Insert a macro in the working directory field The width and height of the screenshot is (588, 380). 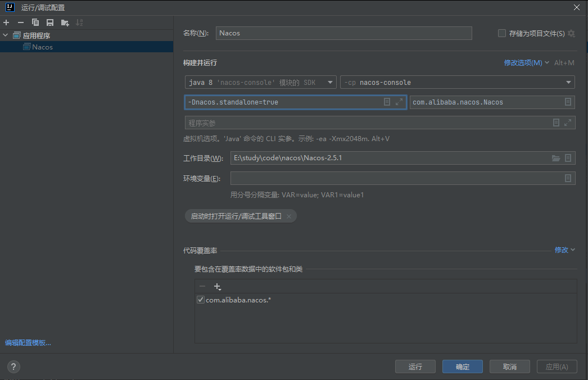pyautogui.click(x=568, y=158)
